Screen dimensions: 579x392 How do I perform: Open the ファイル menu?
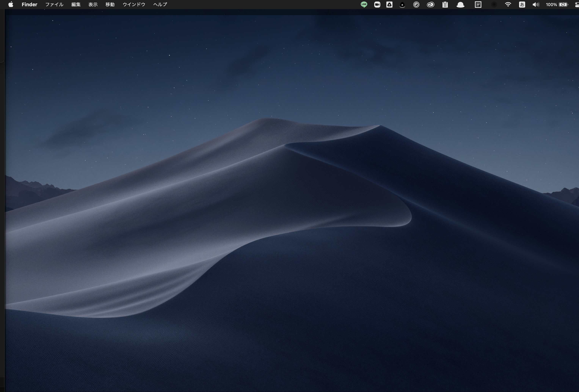pos(54,5)
